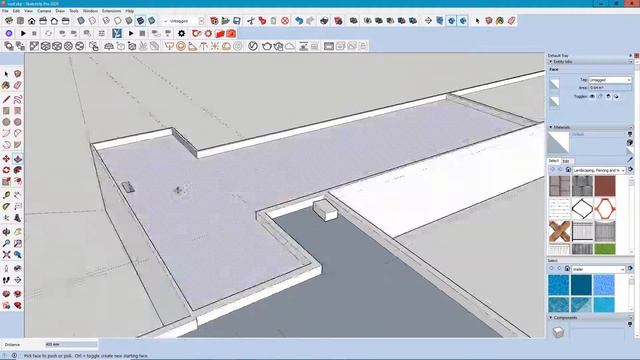Click Create Material icon in Materials panel
Screen dimensions: 640x360
pos(630,142)
